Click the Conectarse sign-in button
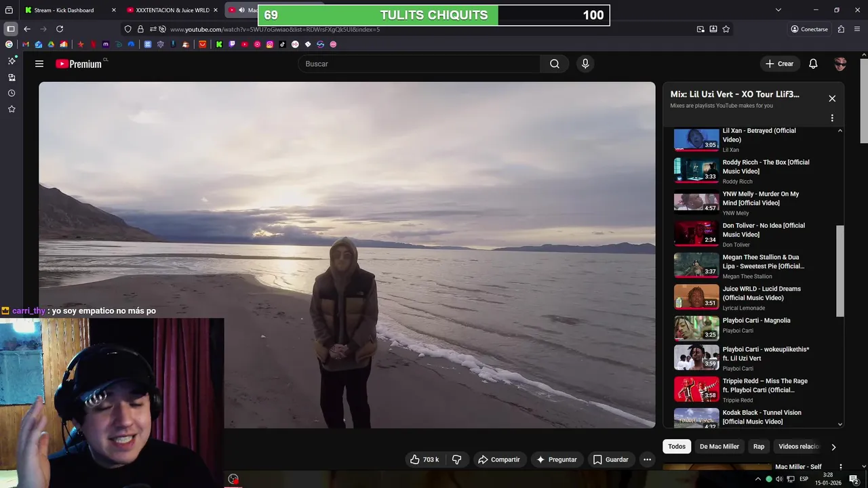868x488 pixels. [809, 29]
